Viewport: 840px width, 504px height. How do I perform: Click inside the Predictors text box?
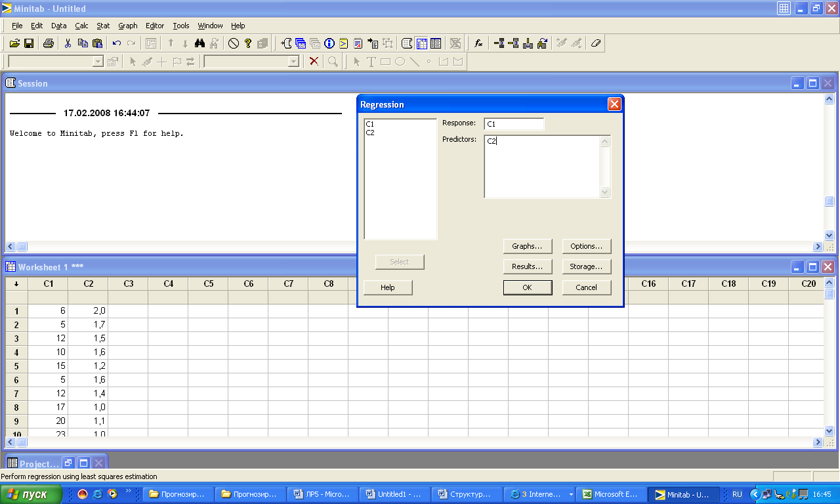coord(542,167)
